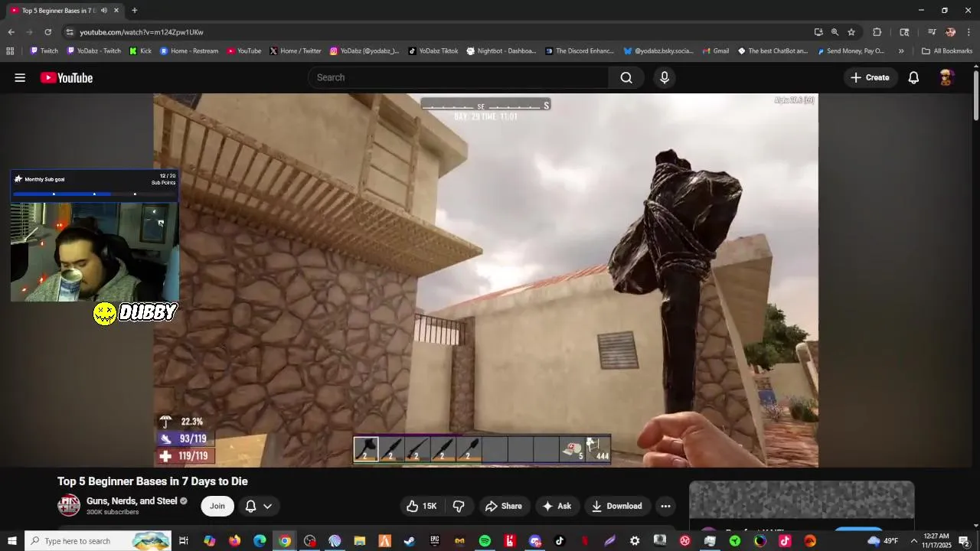Click the YouTube search magnifier button
Viewport: 980px width, 551px height.
pos(626,77)
